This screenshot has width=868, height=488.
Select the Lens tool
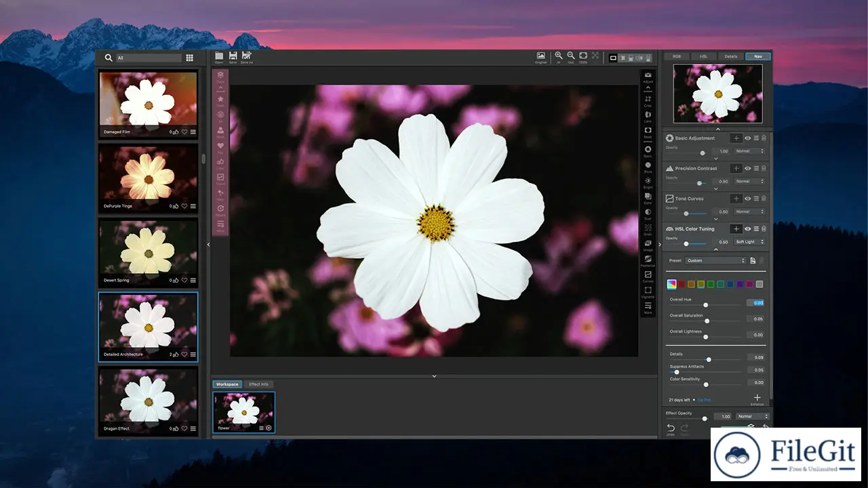[648, 115]
